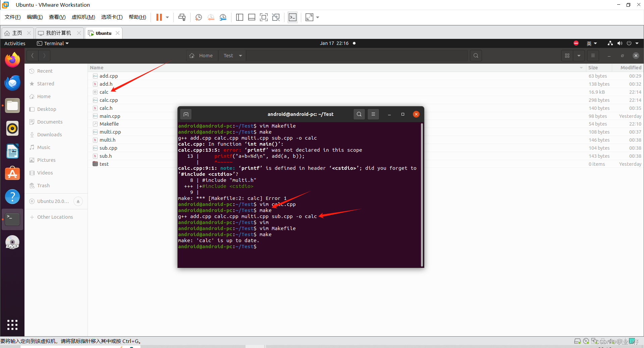The height and width of the screenshot is (348, 644).
Task: Click the Files search magnifier button
Action: 476,56
